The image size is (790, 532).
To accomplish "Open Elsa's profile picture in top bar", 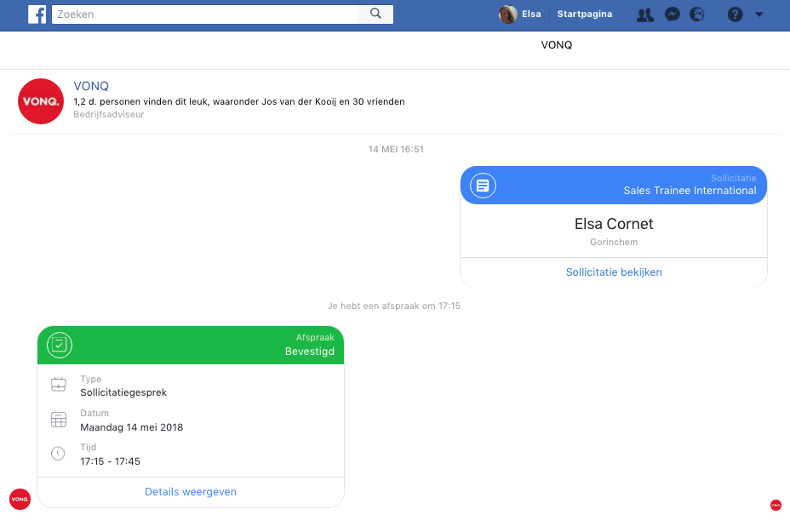I will [x=508, y=14].
